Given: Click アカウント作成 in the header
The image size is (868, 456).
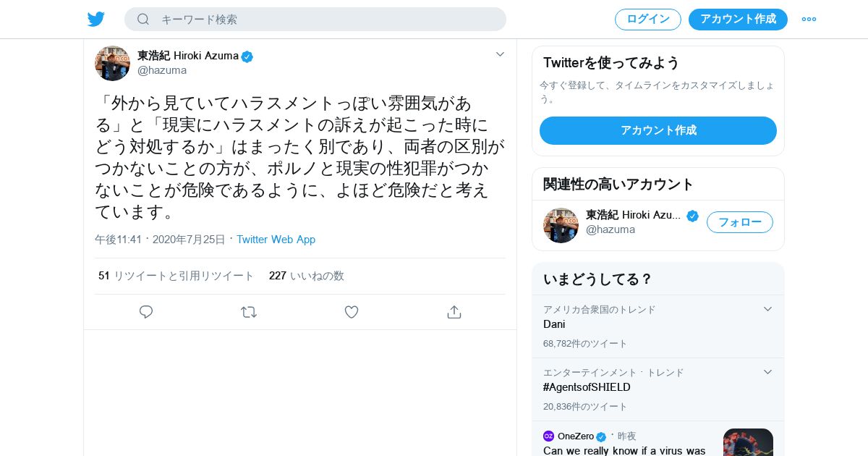Looking at the screenshot, I should (x=738, y=20).
